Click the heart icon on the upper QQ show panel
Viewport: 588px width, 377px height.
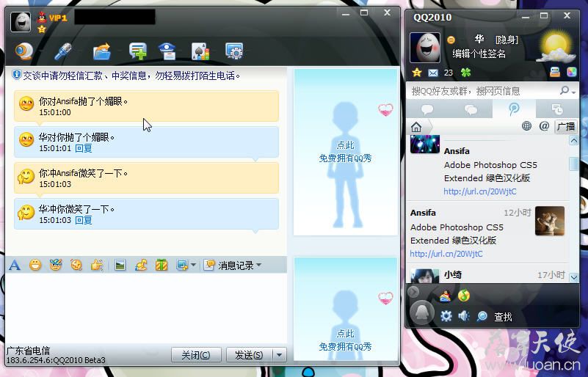[x=385, y=110]
